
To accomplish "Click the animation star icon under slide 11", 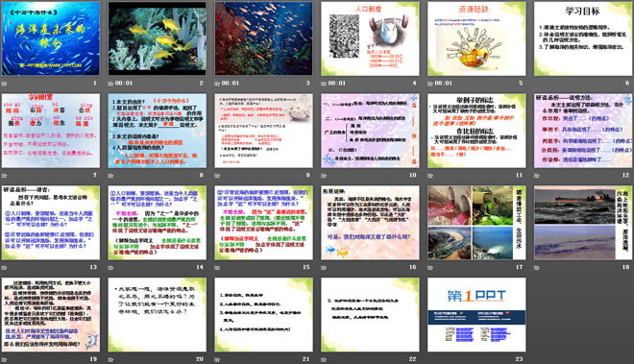I will (x=430, y=176).
